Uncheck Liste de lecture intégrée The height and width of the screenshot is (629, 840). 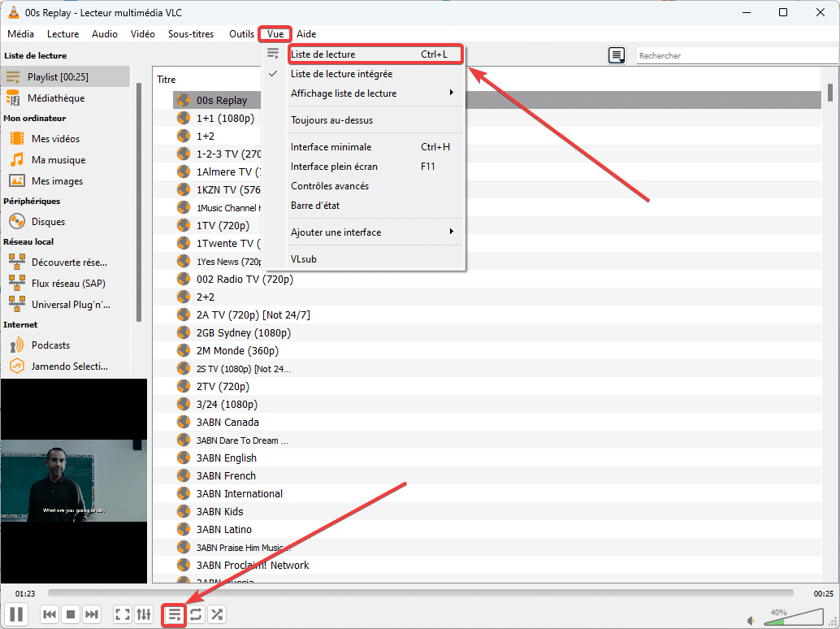pyautogui.click(x=341, y=73)
